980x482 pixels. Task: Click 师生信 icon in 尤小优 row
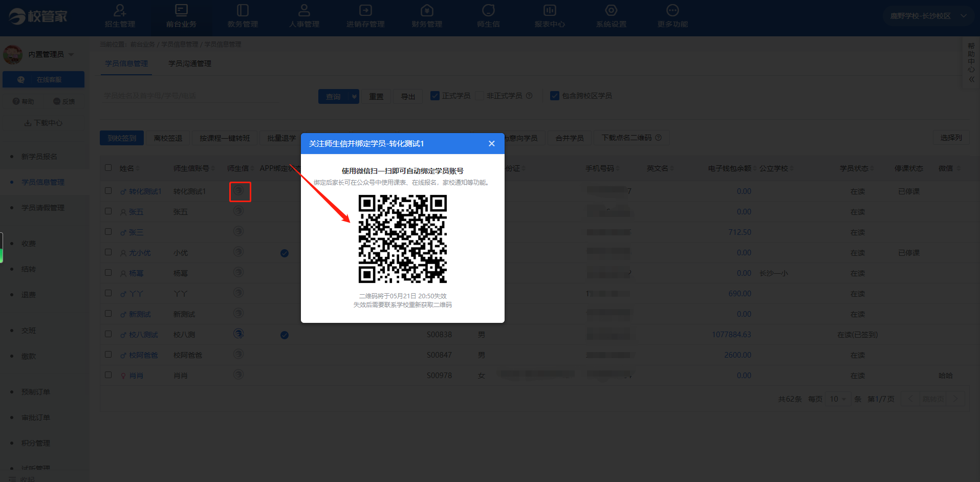pyautogui.click(x=238, y=252)
